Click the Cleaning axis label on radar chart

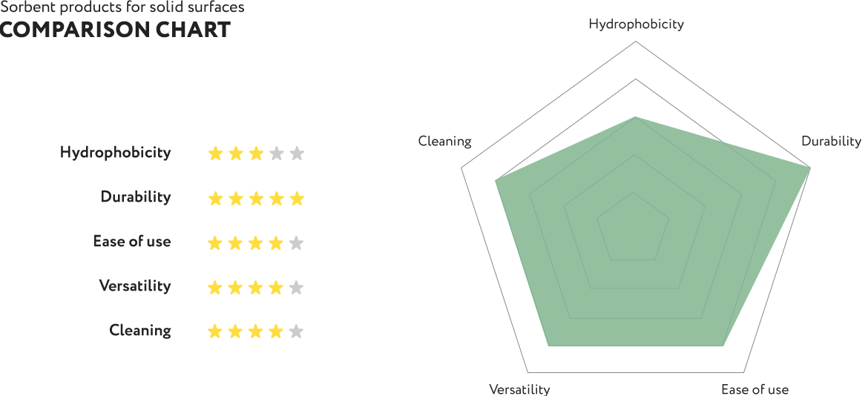click(444, 141)
